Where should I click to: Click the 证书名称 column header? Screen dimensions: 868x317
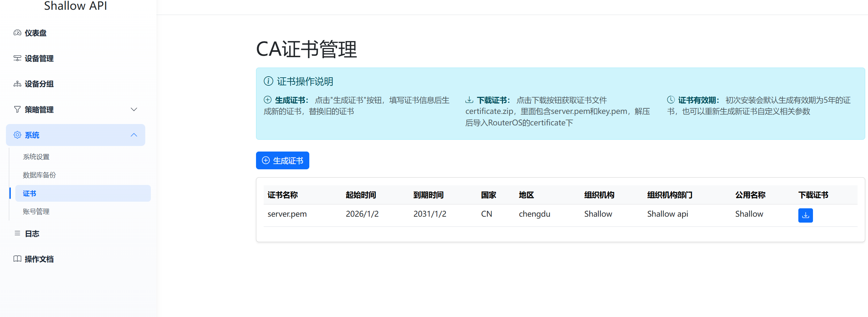click(x=282, y=195)
